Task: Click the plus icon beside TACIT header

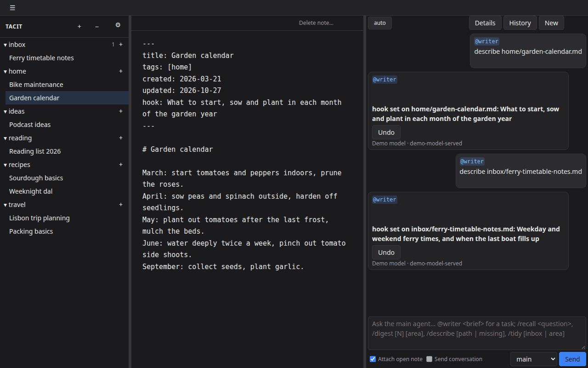Action: click(79, 27)
